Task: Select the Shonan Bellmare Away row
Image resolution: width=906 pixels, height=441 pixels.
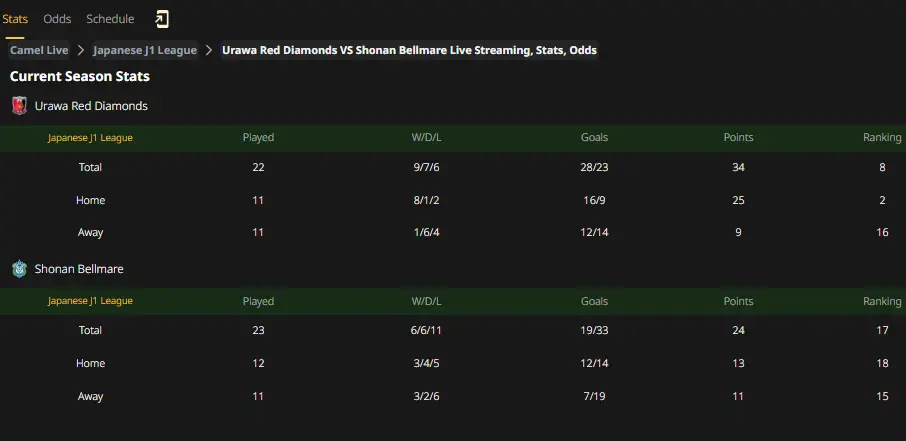Action: click(453, 396)
